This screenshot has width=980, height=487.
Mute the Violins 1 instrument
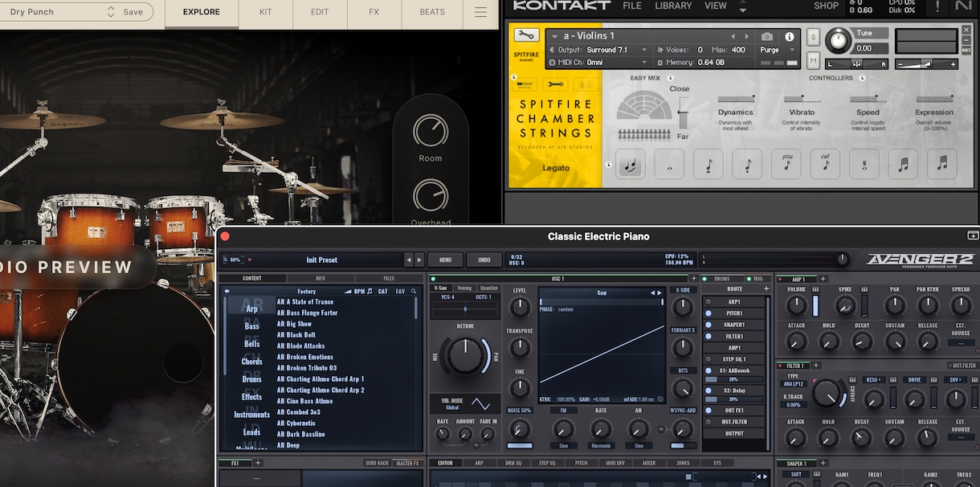pyautogui.click(x=813, y=61)
